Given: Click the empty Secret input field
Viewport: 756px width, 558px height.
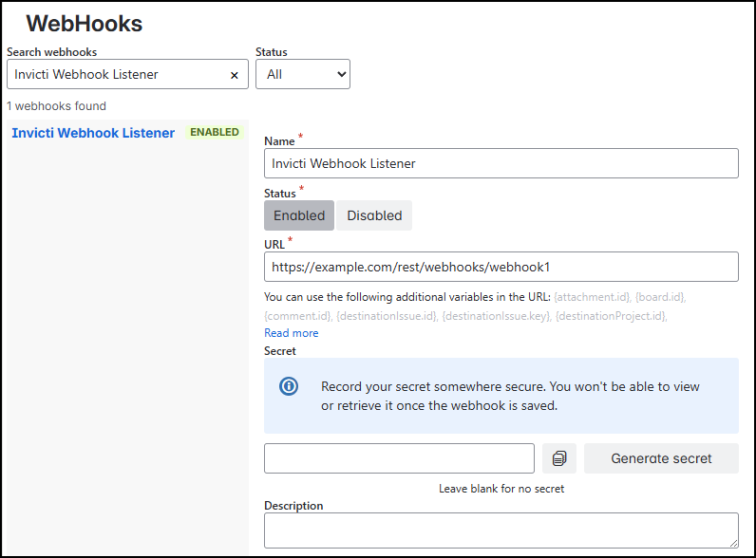Looking at the screenshot, I should pyautogui.click(x=399, y=458).
